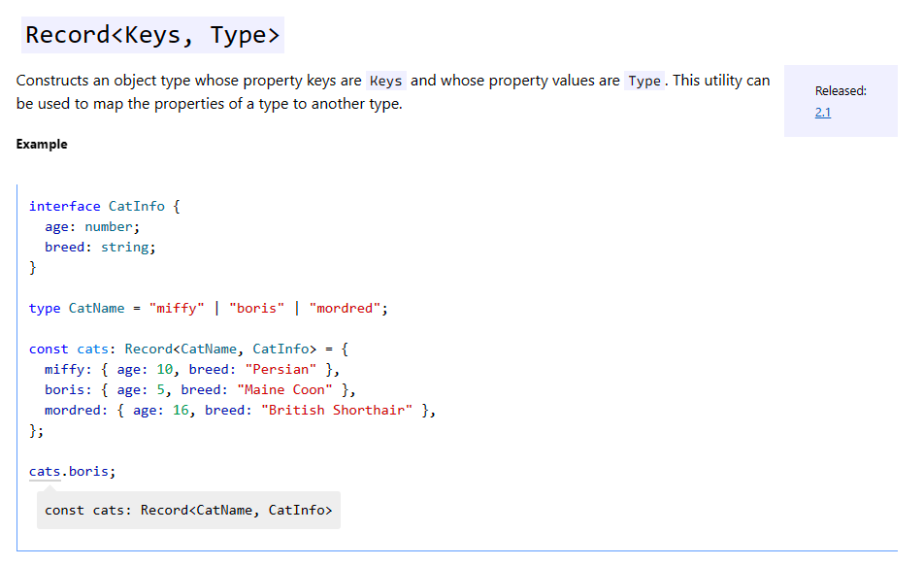Click the Record<Keys, Type> heading

pyautogui.click(x=153, y=35)
